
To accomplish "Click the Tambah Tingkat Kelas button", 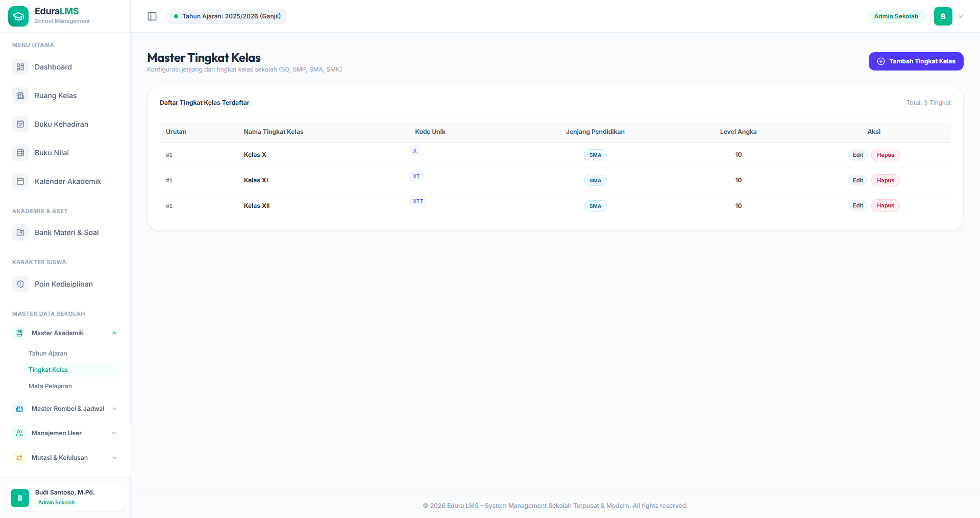I will tap(916, 61).
